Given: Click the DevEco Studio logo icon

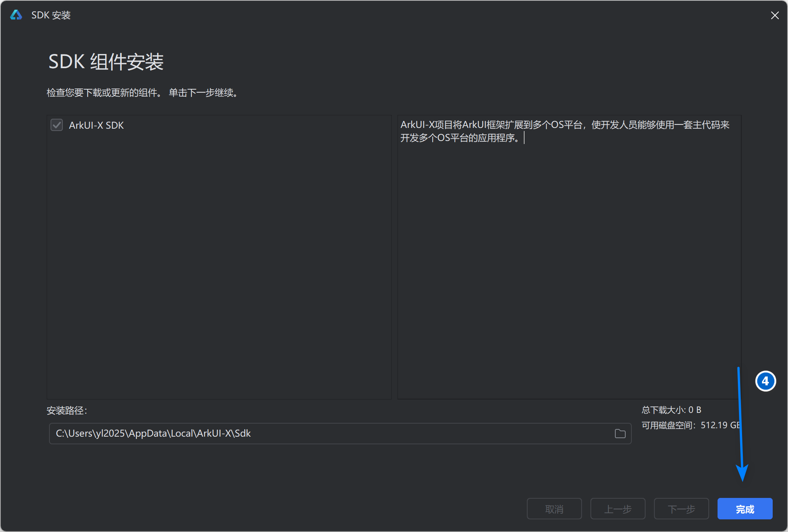Looking at the screenshot, I should pos(16,15).
